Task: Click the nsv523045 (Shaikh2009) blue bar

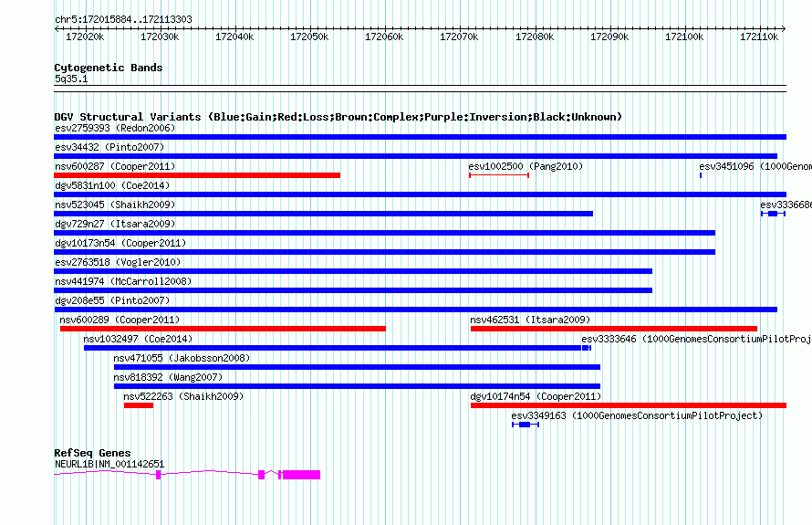Action: click(323, 214)
